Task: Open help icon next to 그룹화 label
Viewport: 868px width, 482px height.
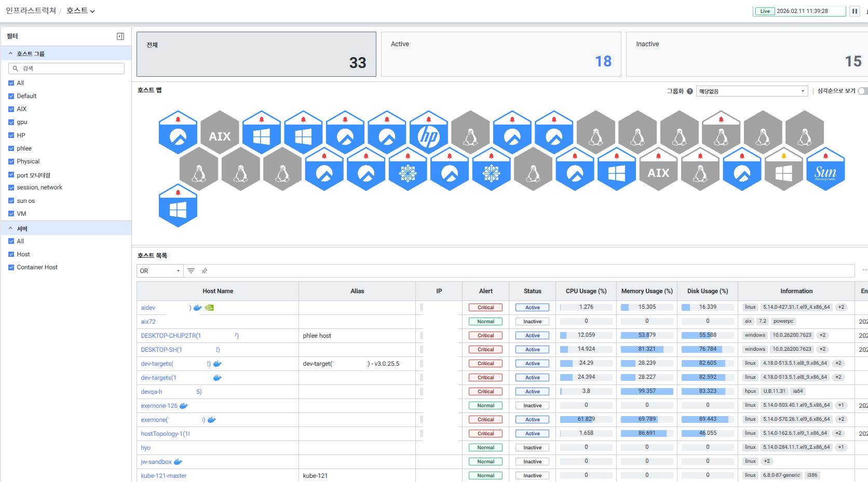Action: [x=690, y=91]
